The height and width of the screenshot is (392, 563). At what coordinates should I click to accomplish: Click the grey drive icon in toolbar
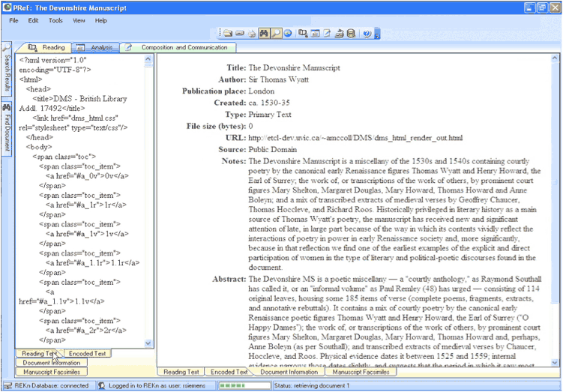point(240,34)
